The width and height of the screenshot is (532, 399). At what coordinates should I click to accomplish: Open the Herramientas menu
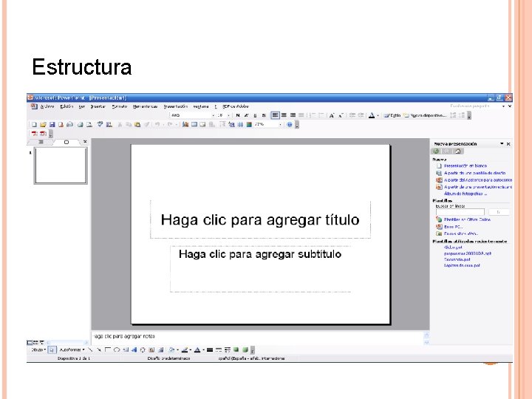pyautogui.click(x=146, y=106)
